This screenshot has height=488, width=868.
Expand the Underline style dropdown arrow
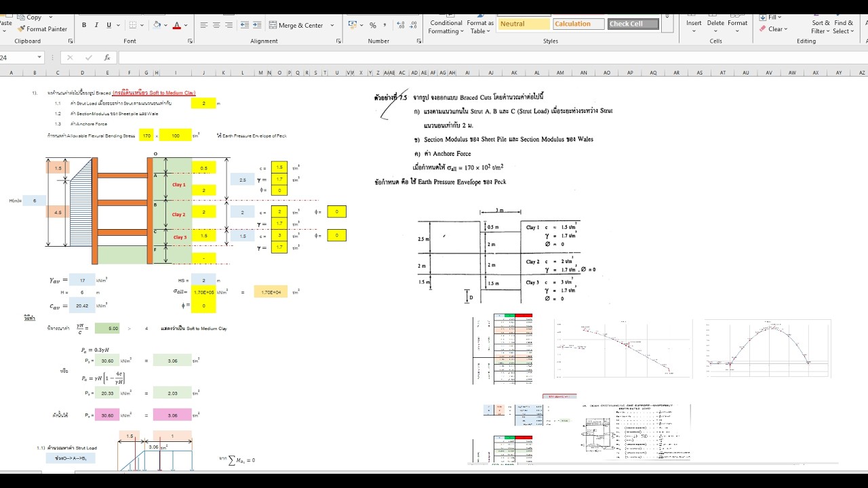(118, 25)
